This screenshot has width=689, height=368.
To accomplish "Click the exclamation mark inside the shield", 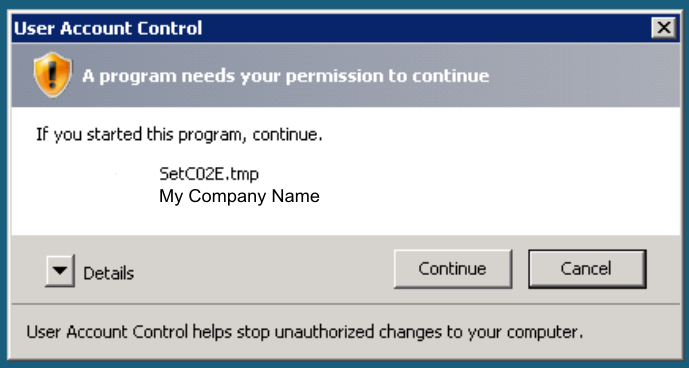I will (52, 73).
